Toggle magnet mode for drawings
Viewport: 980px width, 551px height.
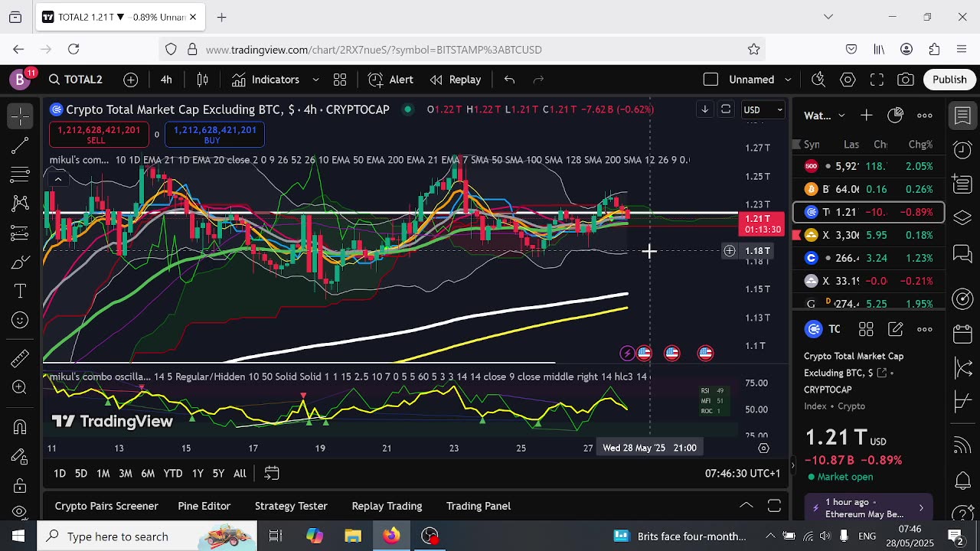[x=20, y=427]
